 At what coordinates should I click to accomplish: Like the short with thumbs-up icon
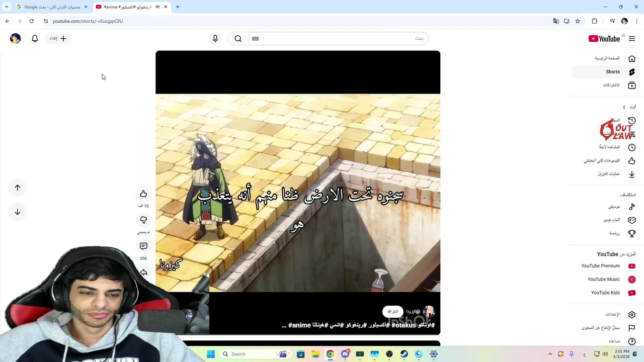[x=143, y=194]
